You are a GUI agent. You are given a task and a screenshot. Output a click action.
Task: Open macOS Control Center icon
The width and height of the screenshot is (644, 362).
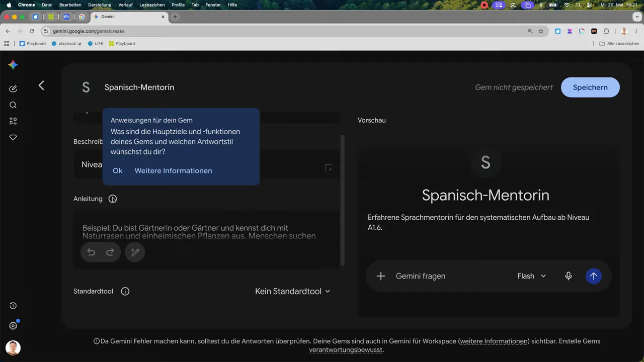pyautogui.click(x=589, y=5)
